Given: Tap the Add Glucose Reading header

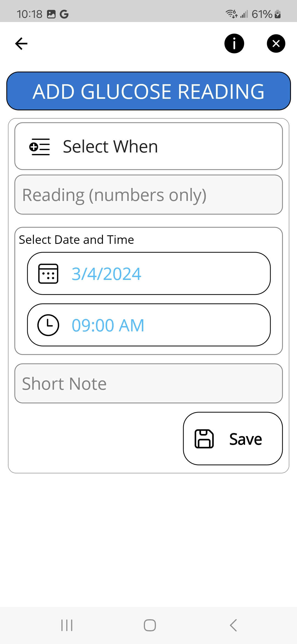Looking at the screenshot, I should tap(148, 91).
